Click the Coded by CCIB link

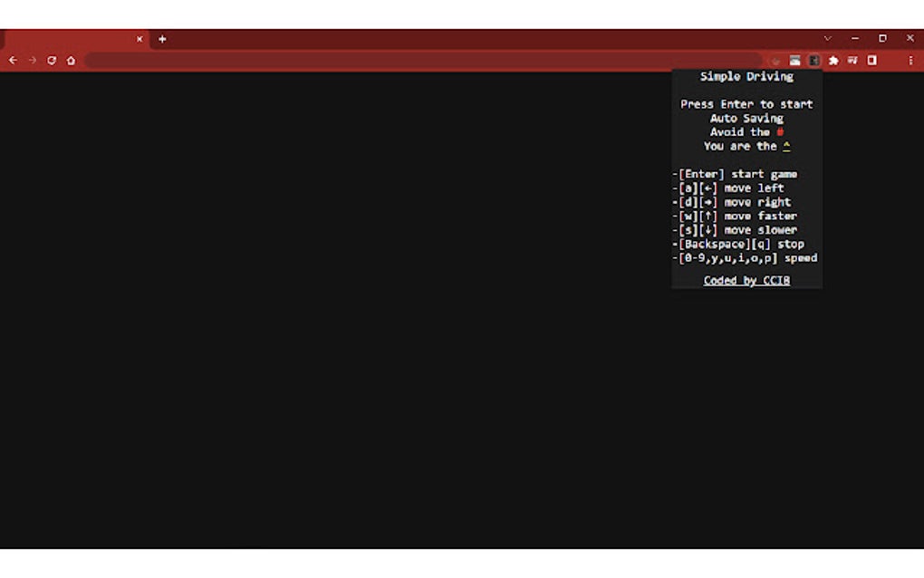[746, 280]
